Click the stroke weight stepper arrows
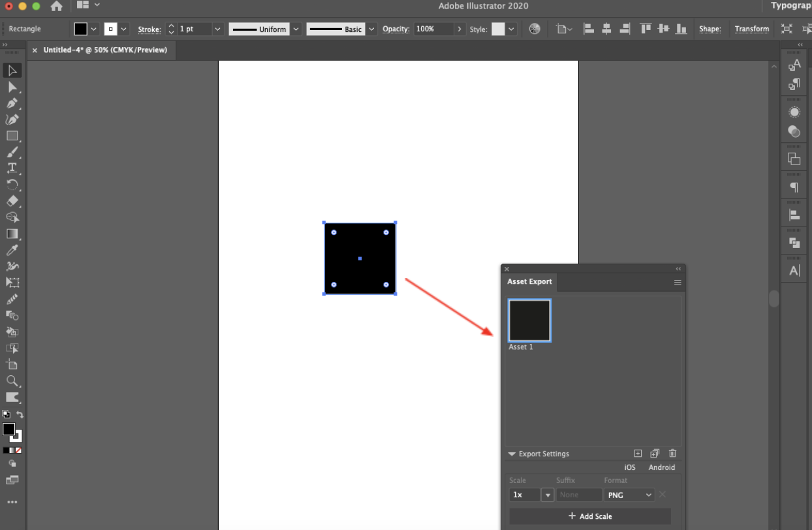This screenshot has width=812, height=530. click(171, 29)
